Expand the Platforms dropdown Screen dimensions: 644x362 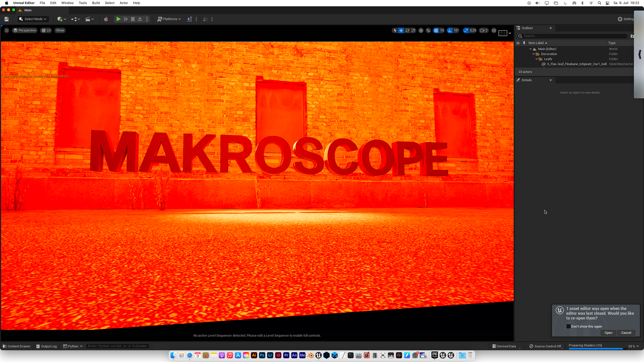[169, 19]
